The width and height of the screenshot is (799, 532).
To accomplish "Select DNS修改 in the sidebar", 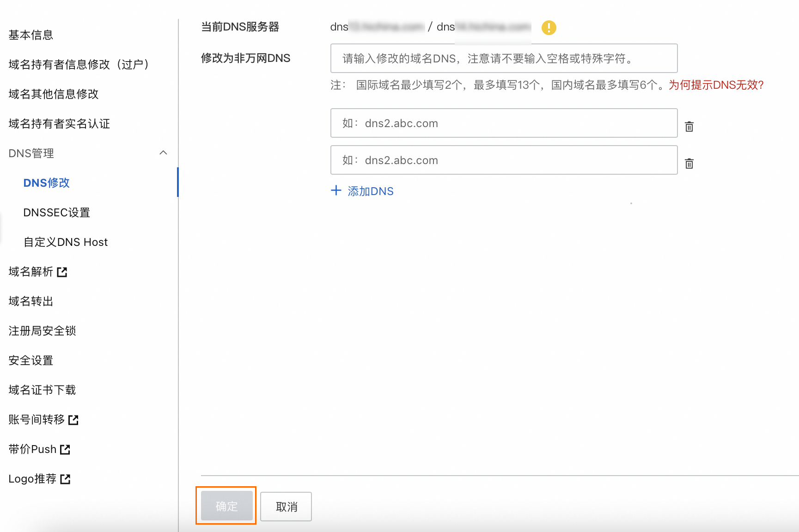I will [47, 183].
